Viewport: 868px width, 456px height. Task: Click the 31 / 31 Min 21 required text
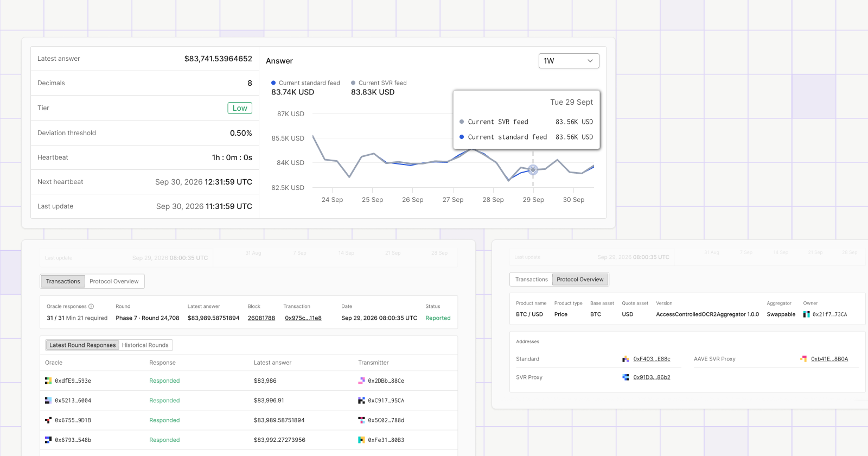pyautogui.click(x=77, y=318)
